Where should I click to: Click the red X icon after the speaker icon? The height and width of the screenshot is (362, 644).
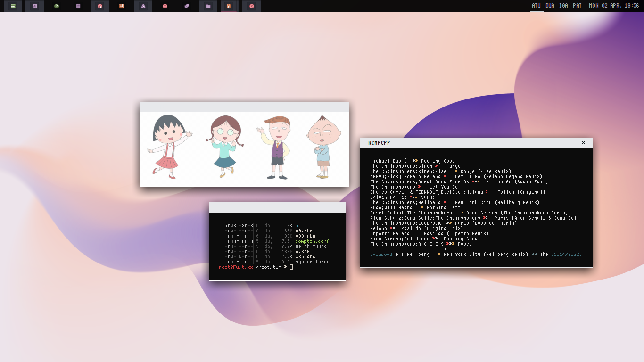tap(252, 6)
